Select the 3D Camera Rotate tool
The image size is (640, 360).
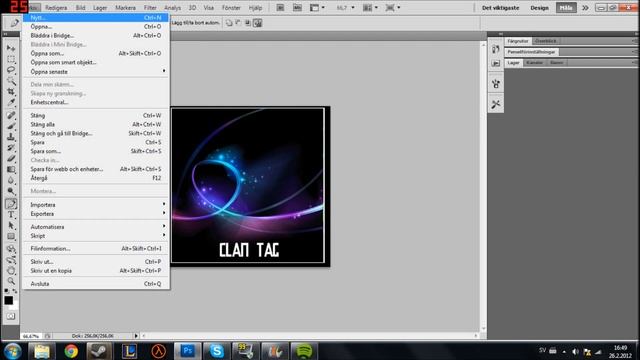tap(11, 260)
